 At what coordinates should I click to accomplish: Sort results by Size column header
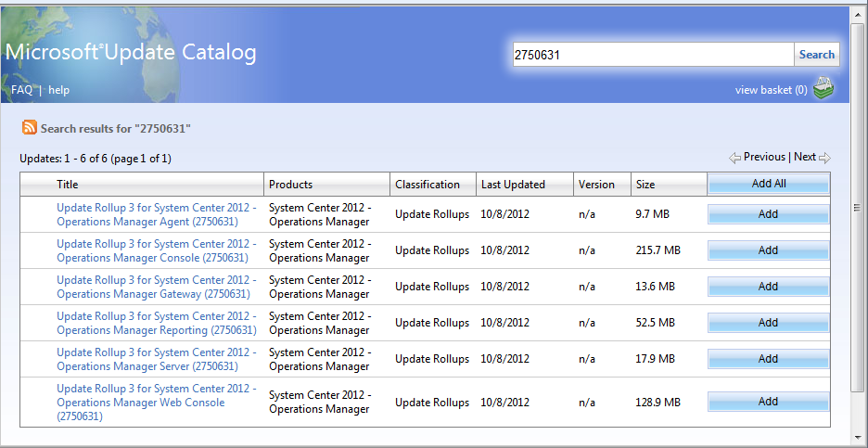[645, 185]
